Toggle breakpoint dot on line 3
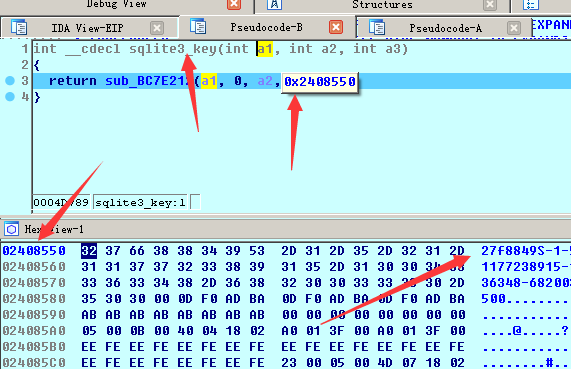This screenshot has height=369, width=571. (x=10, y=81)
